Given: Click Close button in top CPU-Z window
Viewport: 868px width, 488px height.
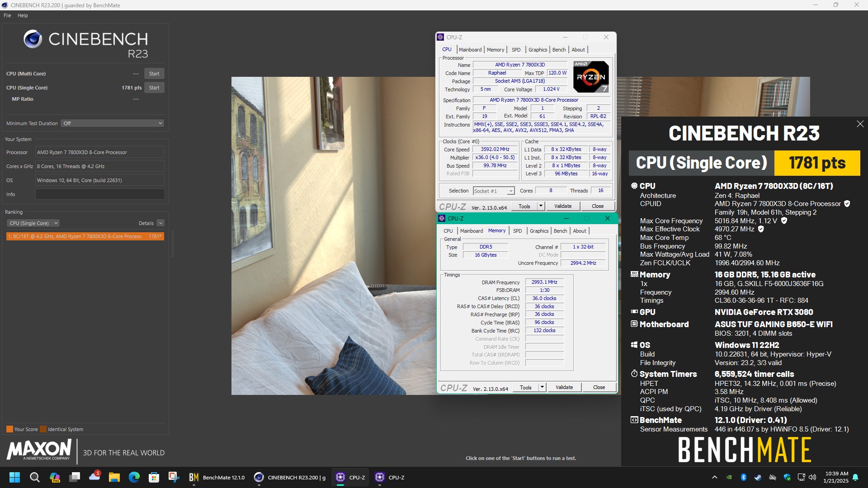Looking at the screenshot, I should (598, 206).
